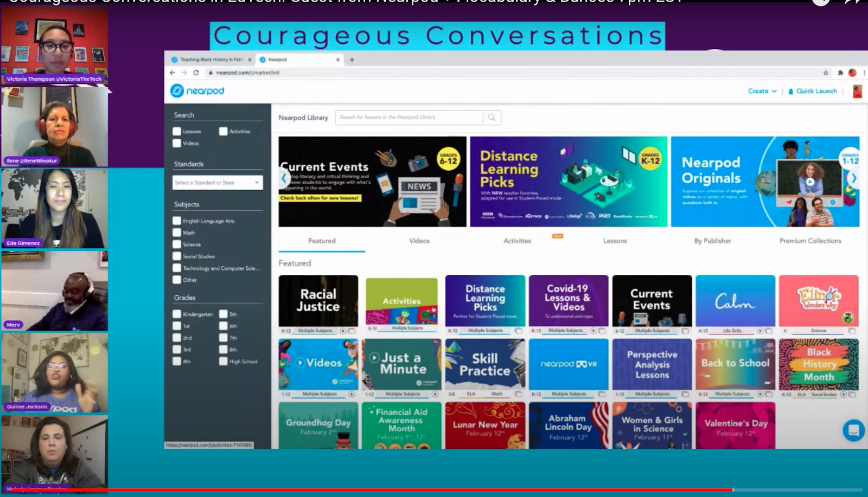Click the play icon on Videos card
Screen dimensions: 868x497
click(x=300, y=363)
